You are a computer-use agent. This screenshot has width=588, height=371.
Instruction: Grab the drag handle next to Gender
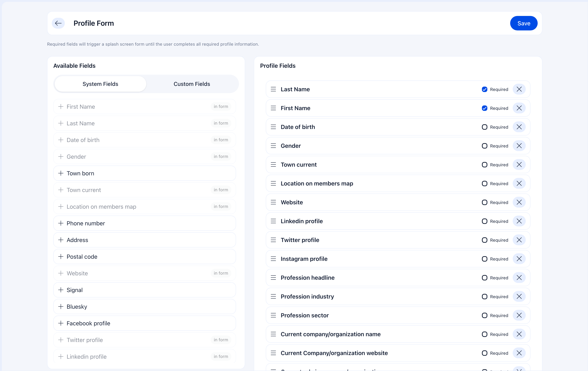pos(274,146)
